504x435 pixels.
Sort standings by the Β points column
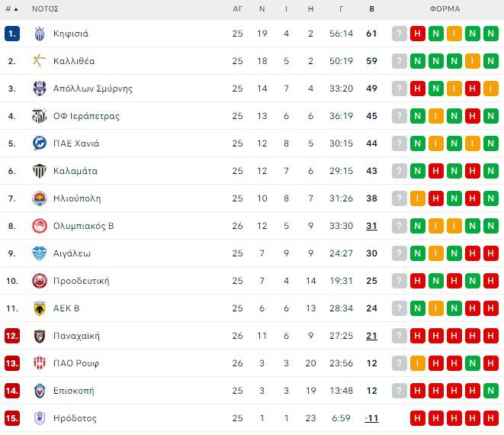tap(371, 9)
